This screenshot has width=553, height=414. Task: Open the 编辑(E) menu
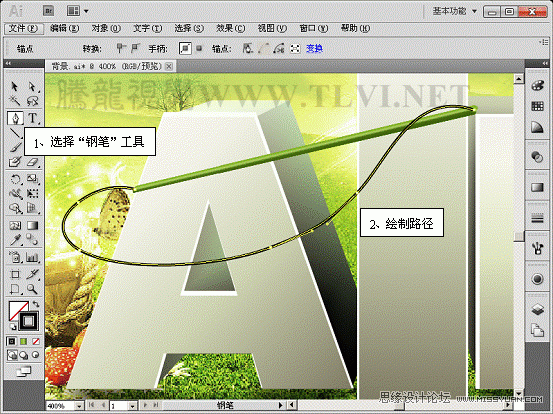(x=65, y=29)
